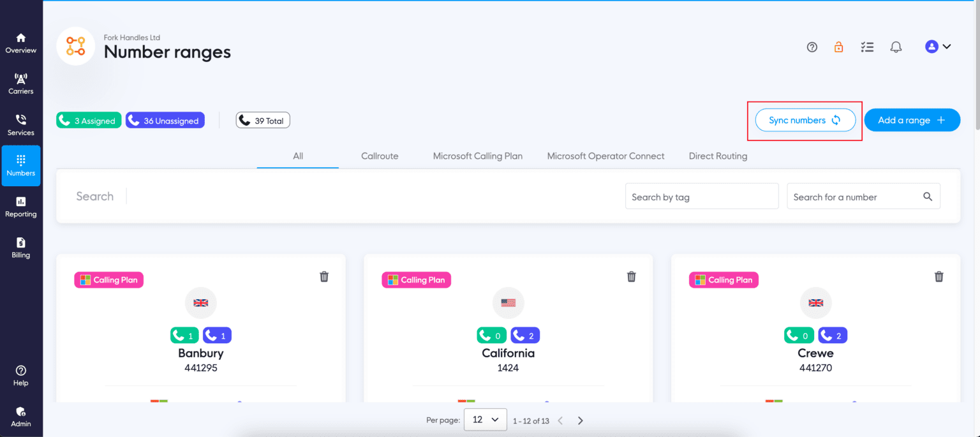980x437 pixels.
Task: Filter by 36 Unassigned numbers
Action: click(165, 121)
